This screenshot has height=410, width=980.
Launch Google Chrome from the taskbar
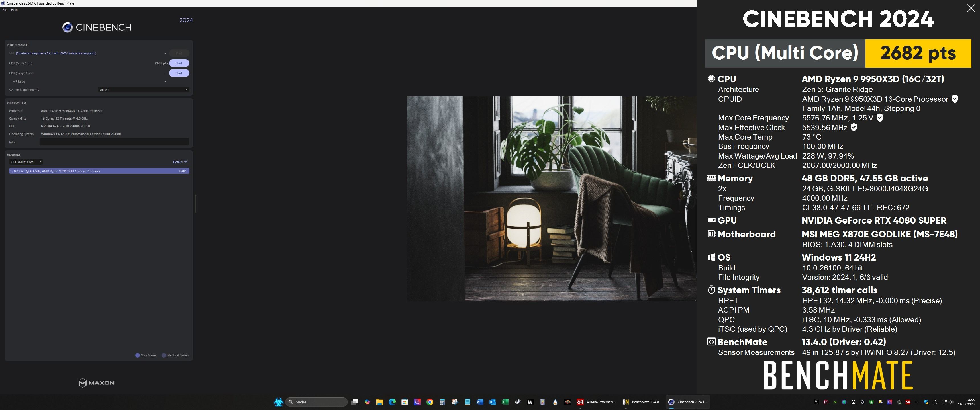click(430, 402)
